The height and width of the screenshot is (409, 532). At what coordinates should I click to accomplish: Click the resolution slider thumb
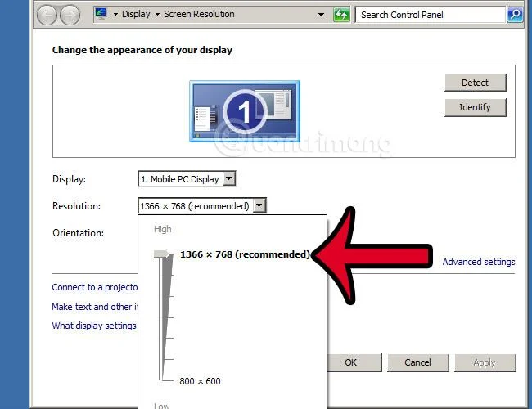[163, 254]
